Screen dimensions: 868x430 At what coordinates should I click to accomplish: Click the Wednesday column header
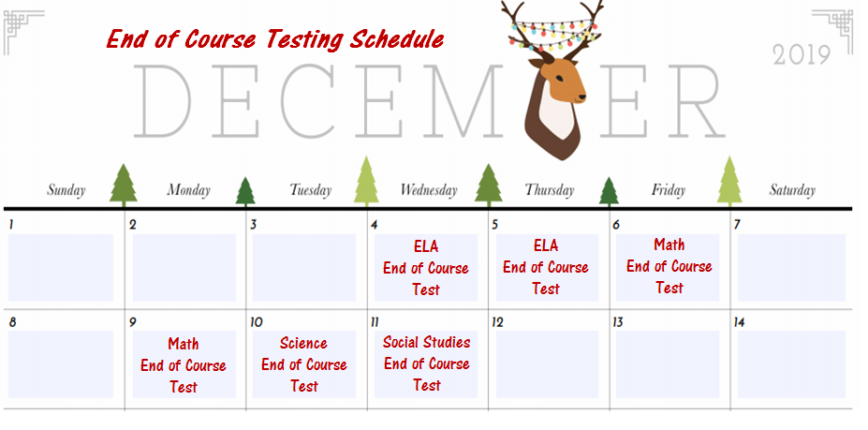(x=429, y=190)
